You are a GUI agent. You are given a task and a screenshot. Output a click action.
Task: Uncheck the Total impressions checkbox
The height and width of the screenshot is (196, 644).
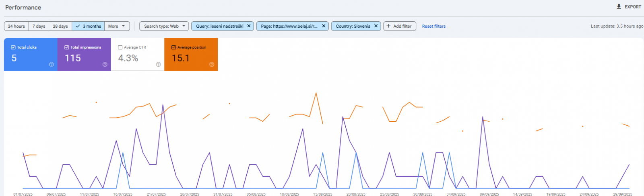coord(67,47)
